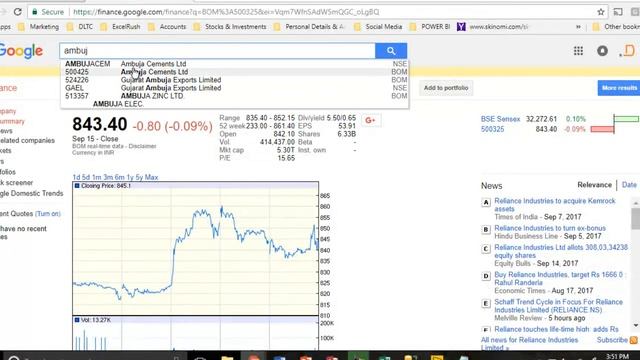Open Other bookmarks folder

coord(616,27)
